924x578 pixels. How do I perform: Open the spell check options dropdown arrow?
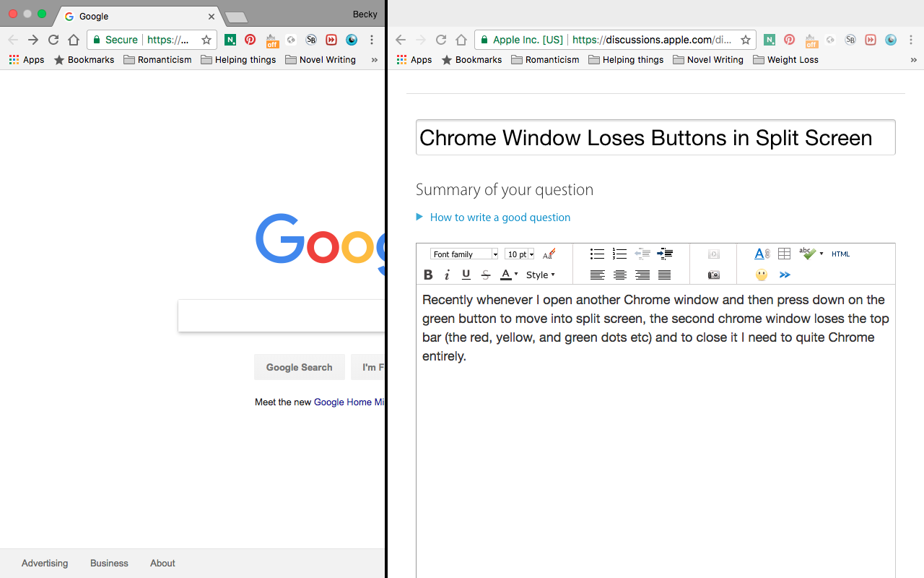pos(821,254)
